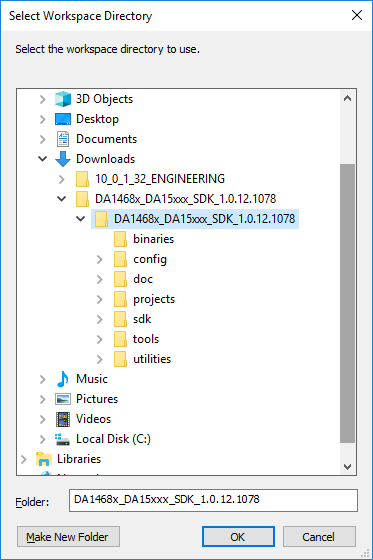The image size is (373, 560).
Task: Select the Local Disk (C:) label
Action: [x=113, y=439]
